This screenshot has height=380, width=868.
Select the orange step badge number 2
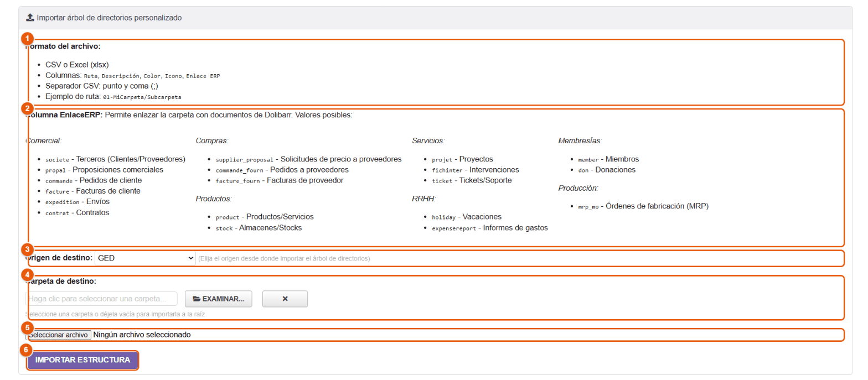(x=27, y=108)
